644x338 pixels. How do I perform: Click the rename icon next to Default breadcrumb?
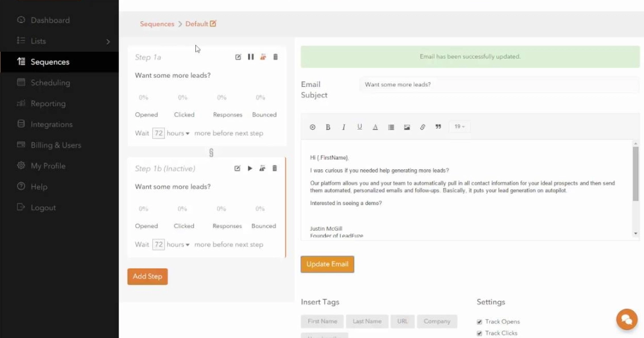(212, 23)
